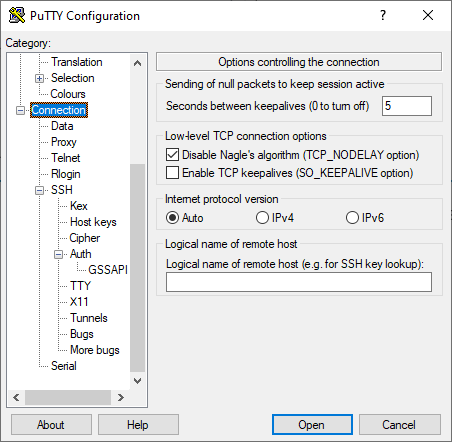Select the IPv6 protocol option
The height and width of the screenshot is (442, 452).
(352, 218)
